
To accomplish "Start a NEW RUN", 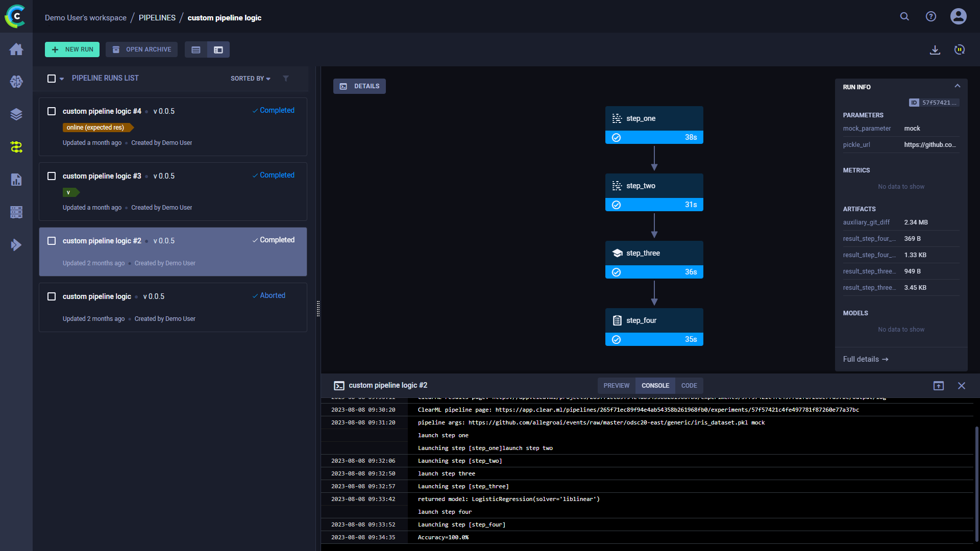I will (x=71, y=49).
